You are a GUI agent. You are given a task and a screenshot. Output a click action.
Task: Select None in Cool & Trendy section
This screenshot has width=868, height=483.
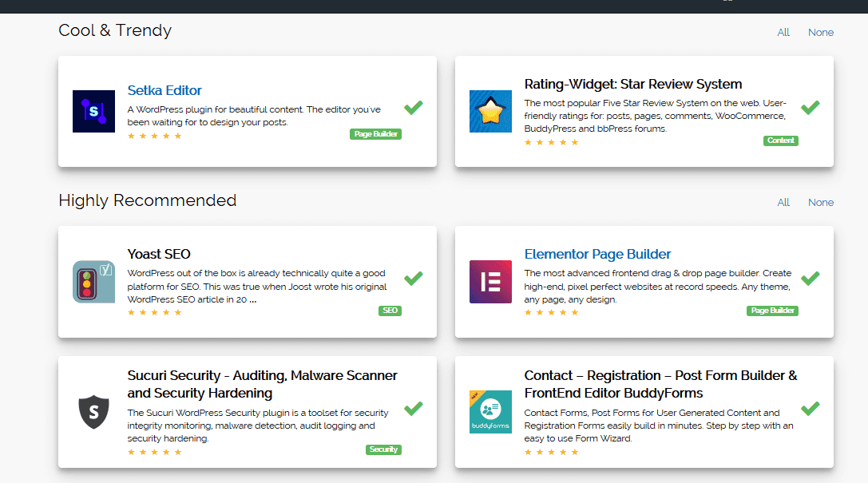[820, 32]
